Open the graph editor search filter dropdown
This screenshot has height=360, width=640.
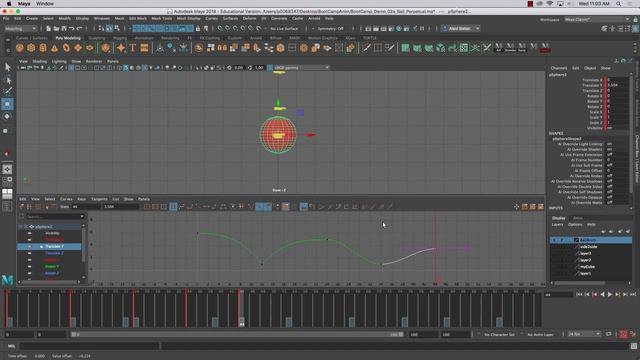point(82,216)
